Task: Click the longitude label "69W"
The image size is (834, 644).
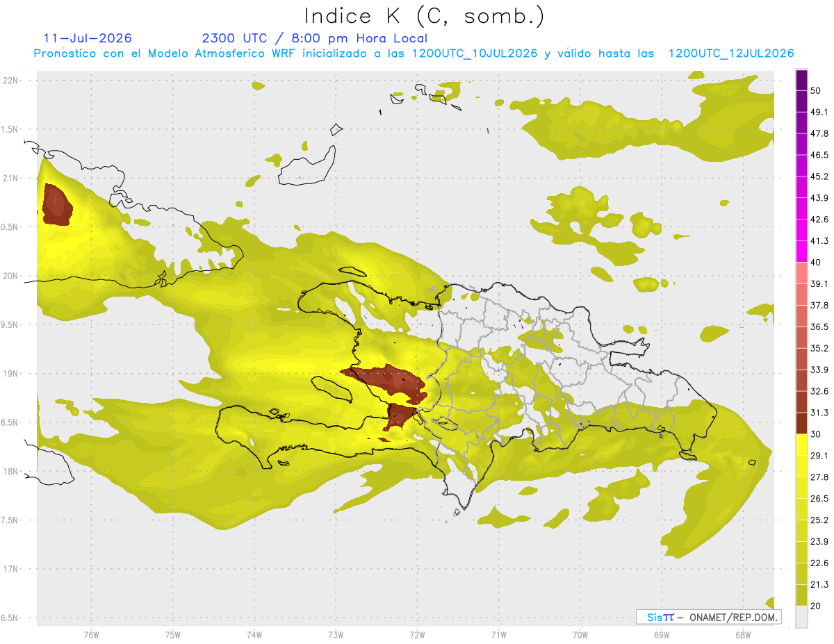Action: [x=661, y=635]
